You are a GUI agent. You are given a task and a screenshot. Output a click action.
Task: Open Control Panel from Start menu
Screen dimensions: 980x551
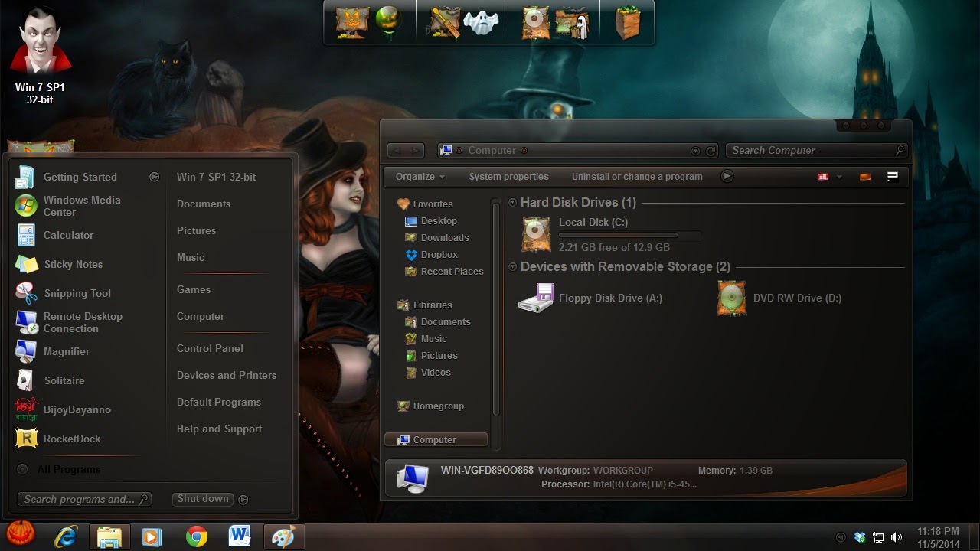coord(210,348)
